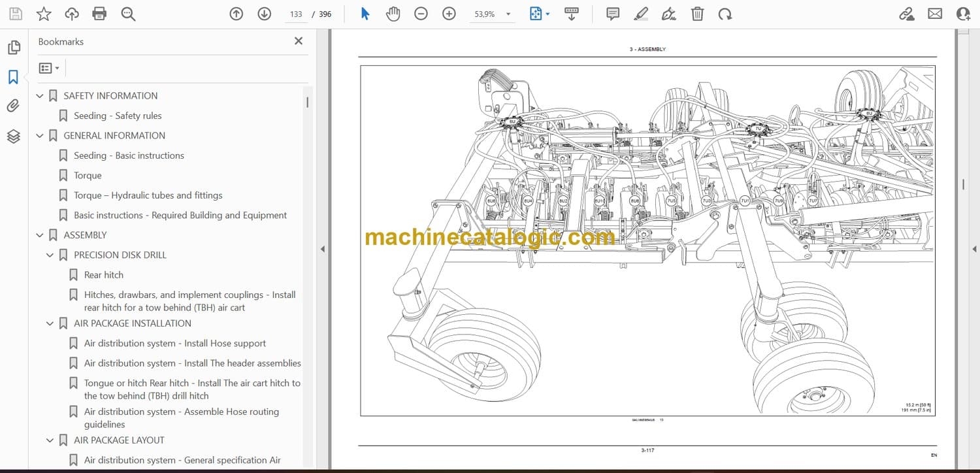Toggle the Bookmarks side panel icon
Viewport: 980px width, 473px height.
(x=13, y=77)
